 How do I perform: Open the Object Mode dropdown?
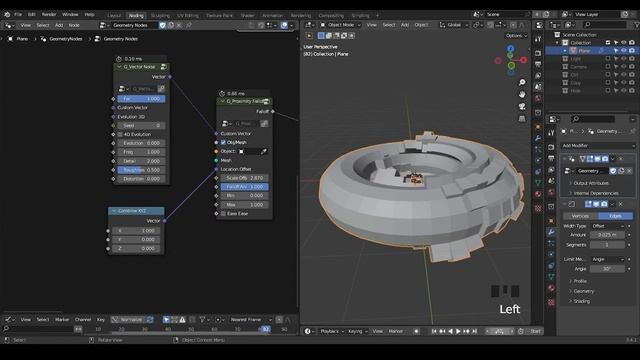340,25
